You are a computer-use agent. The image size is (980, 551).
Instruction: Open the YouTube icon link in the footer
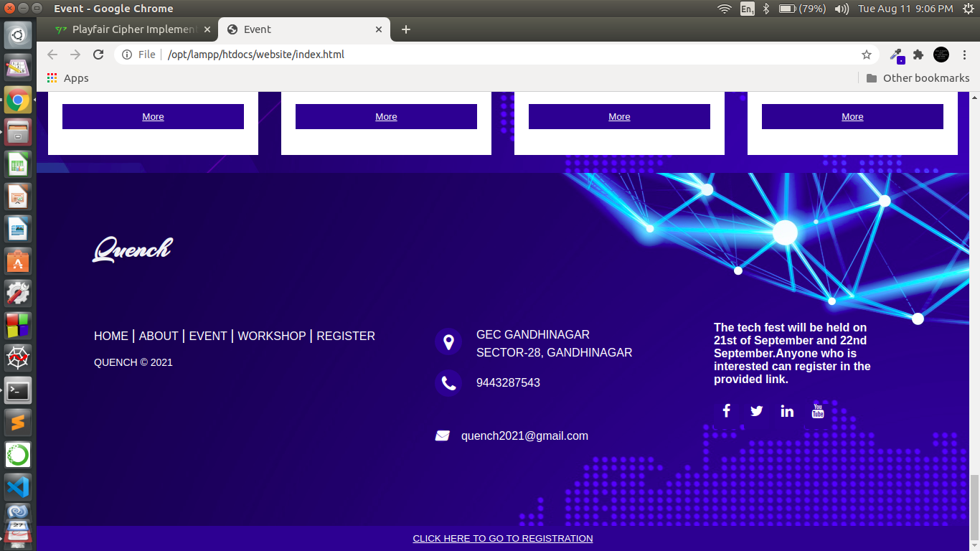pos(818,411)
